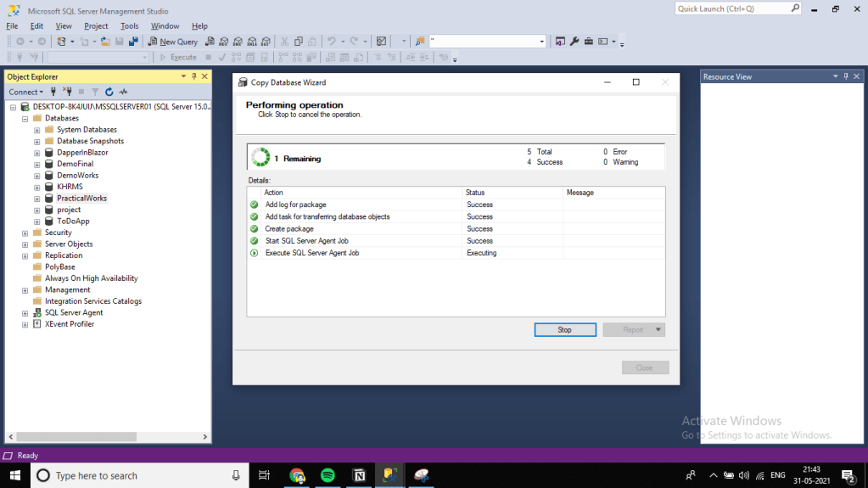This screenshot has height=488, width=868.
Task: Open Activity Monitor from Object Explorer toolbar
Action: [x=123, y=92]
